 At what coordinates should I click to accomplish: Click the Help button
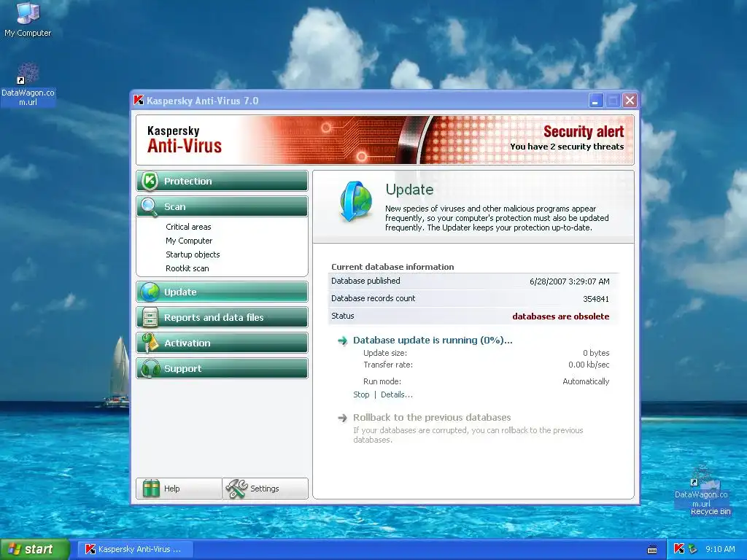[x=179, y=488]
